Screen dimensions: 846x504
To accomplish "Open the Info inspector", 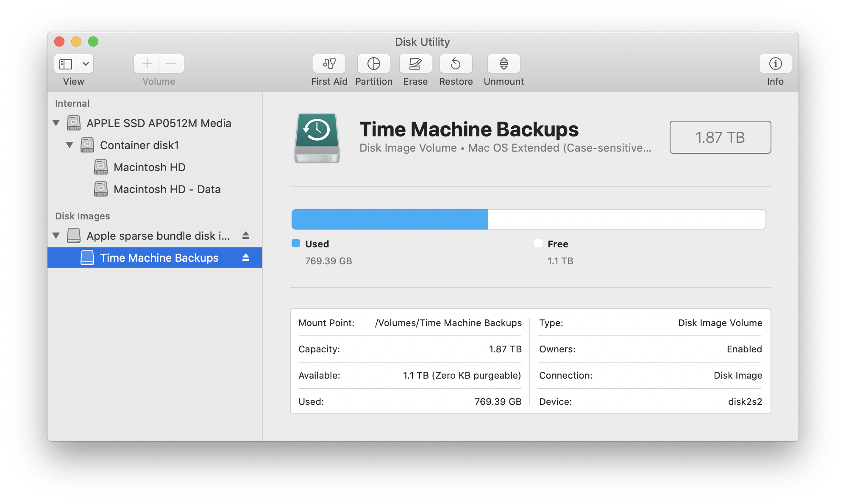I will tap(775, 64).
